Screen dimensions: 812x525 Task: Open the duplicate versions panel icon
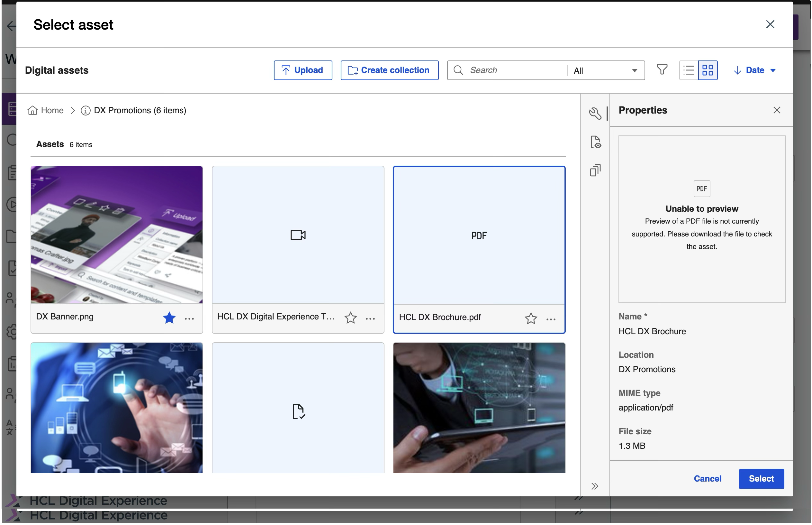(x=595, y=170)
